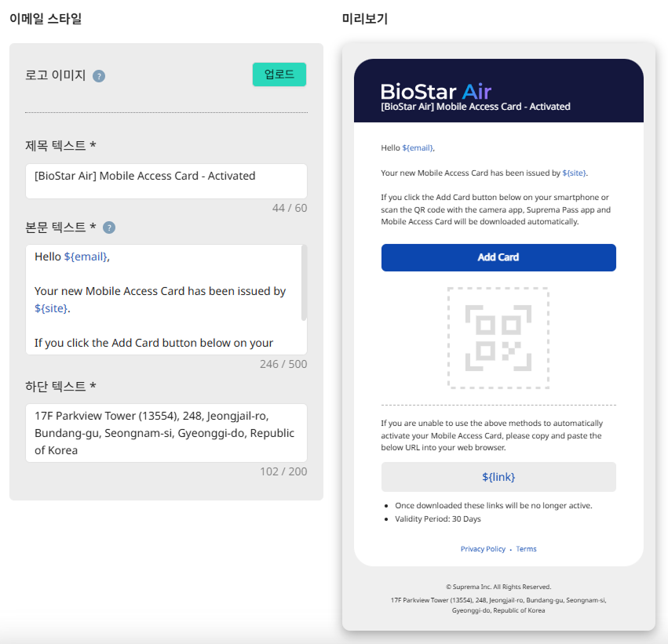Click the 미리보기 preview heading
The image size is (668, 644).
point(365,20)
